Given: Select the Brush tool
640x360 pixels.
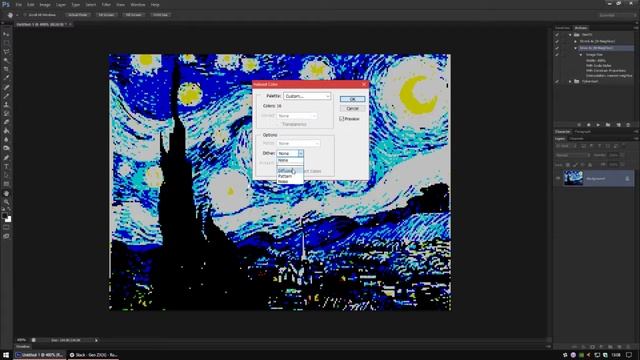Looking at the screenshot, I should tap(6, 96).
